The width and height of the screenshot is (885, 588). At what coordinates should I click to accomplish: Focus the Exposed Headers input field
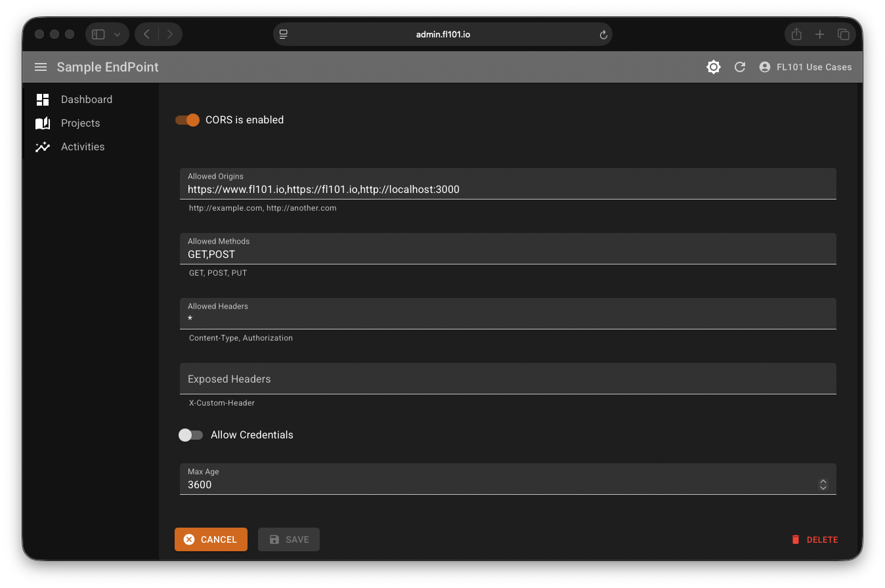[507, 379]
